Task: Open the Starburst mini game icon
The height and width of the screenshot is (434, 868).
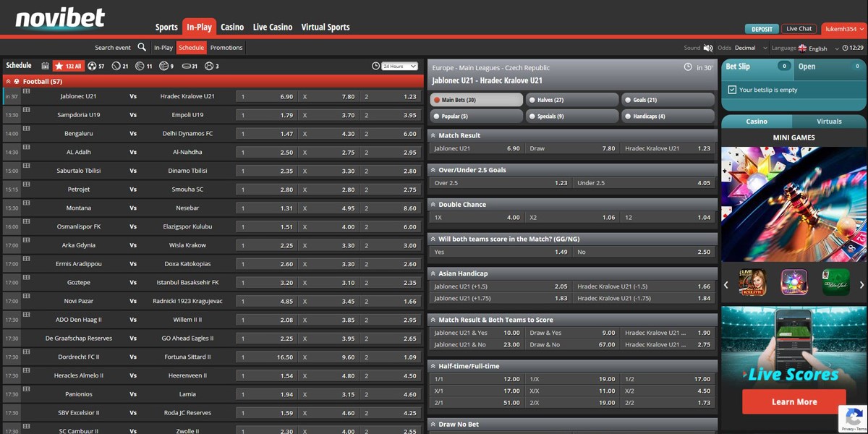Action: point(794,283)
